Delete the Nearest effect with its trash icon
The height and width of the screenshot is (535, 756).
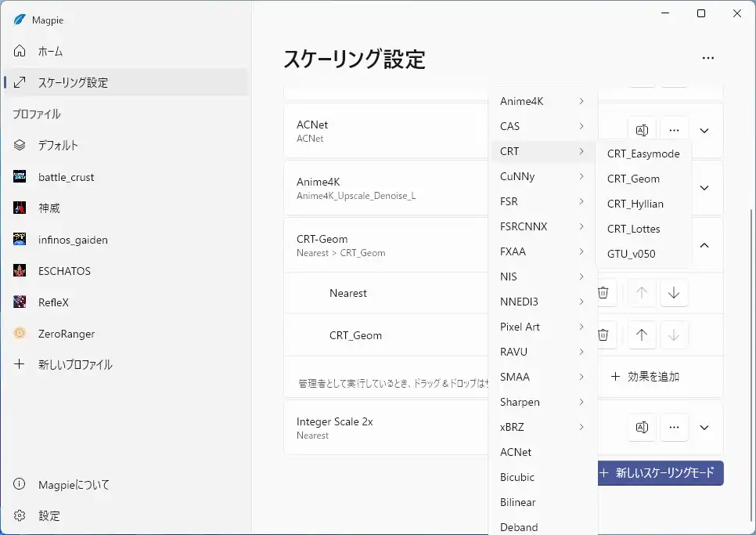603,293
